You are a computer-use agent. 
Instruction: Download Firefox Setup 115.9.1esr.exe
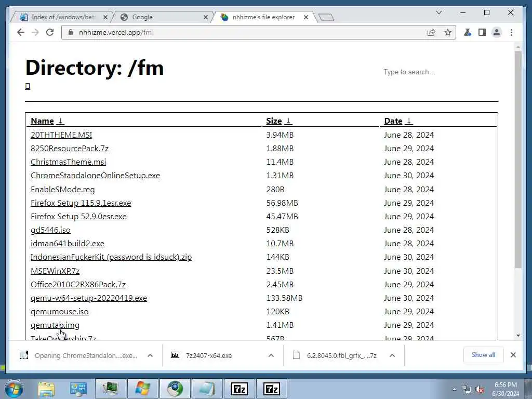click(81, 203)
